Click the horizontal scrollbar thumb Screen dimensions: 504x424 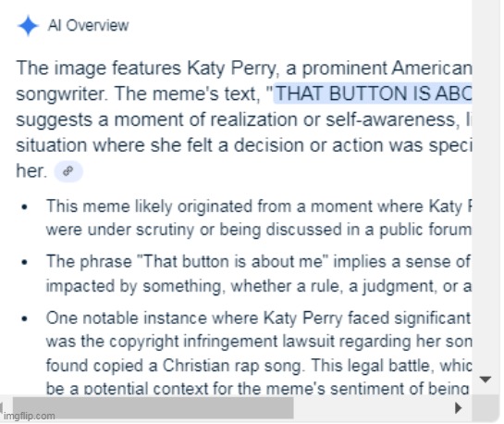(x=153, y=407)
